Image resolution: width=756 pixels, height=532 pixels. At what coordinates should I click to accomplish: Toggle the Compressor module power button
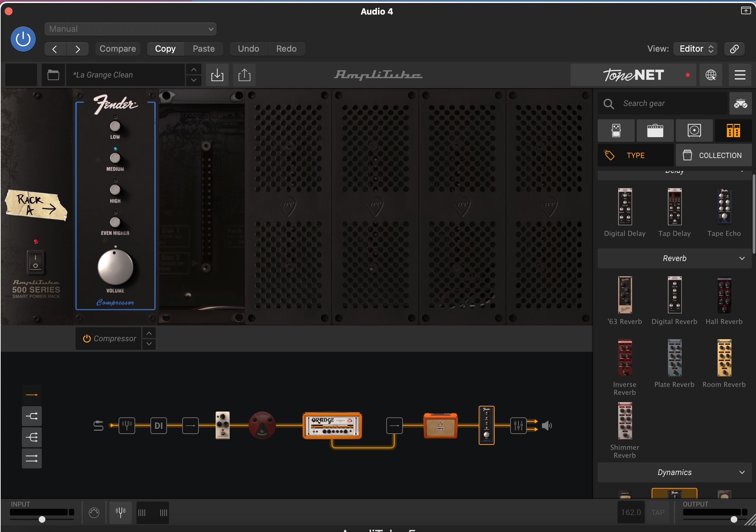click(x=87, y=339)
